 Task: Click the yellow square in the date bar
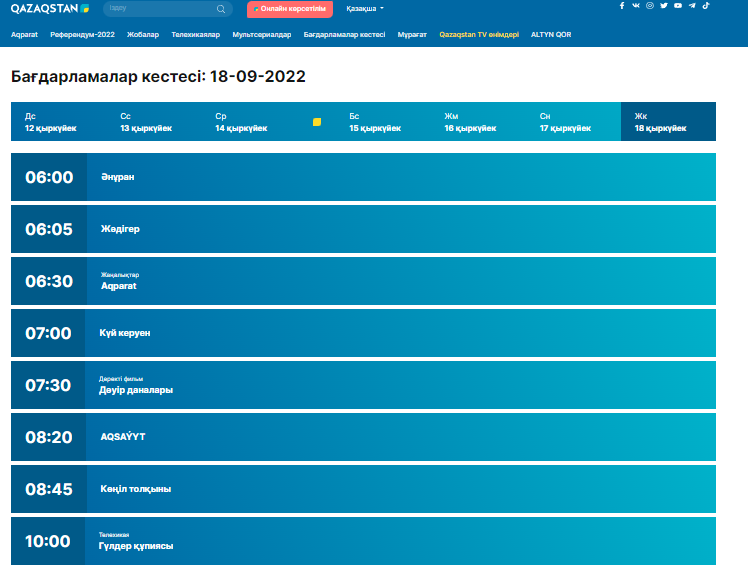(x=317, y=122)
